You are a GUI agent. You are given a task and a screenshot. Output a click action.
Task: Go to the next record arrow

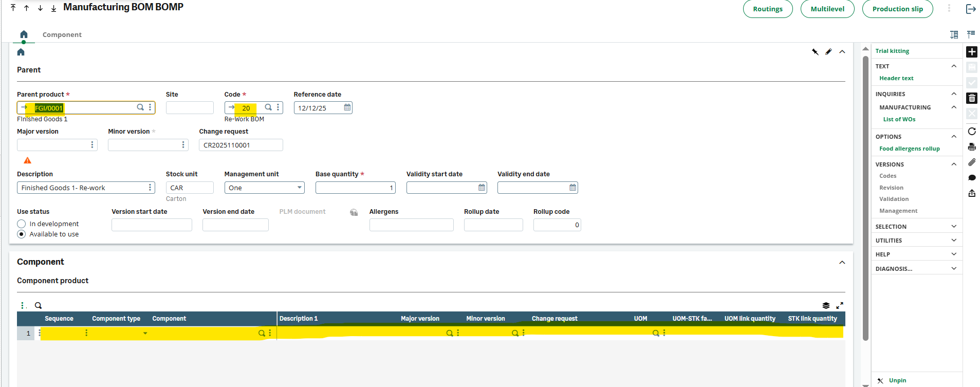click(x=40, y=8)
